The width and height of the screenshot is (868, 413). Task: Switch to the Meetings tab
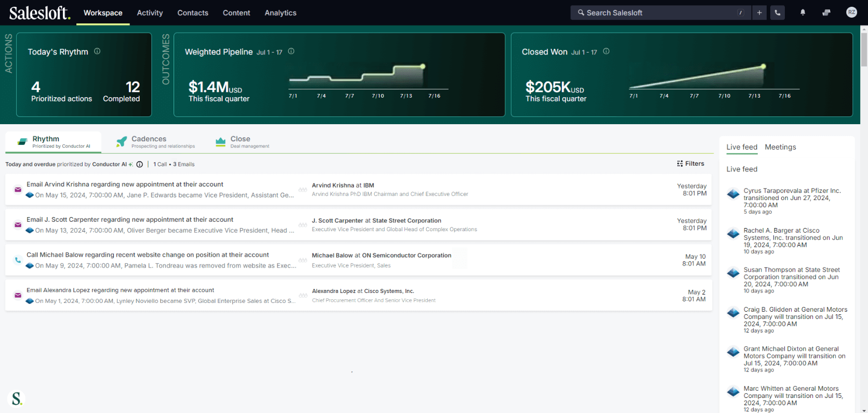[x=780, y=147]
